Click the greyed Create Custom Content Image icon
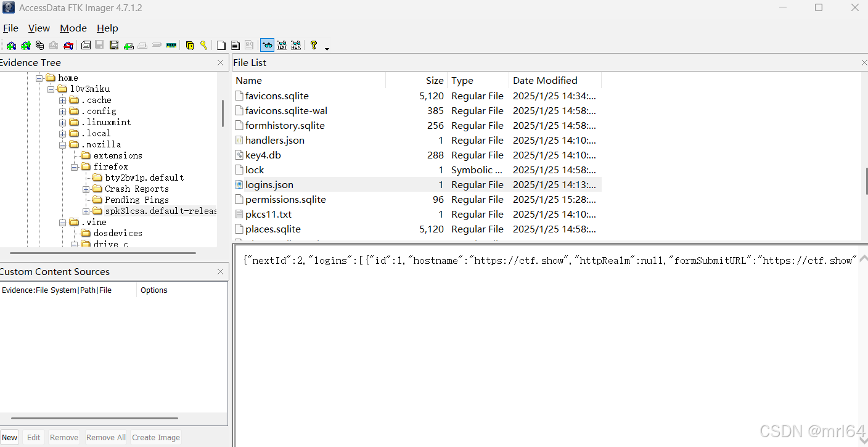 pyautogui.click(x=142, y=45)
